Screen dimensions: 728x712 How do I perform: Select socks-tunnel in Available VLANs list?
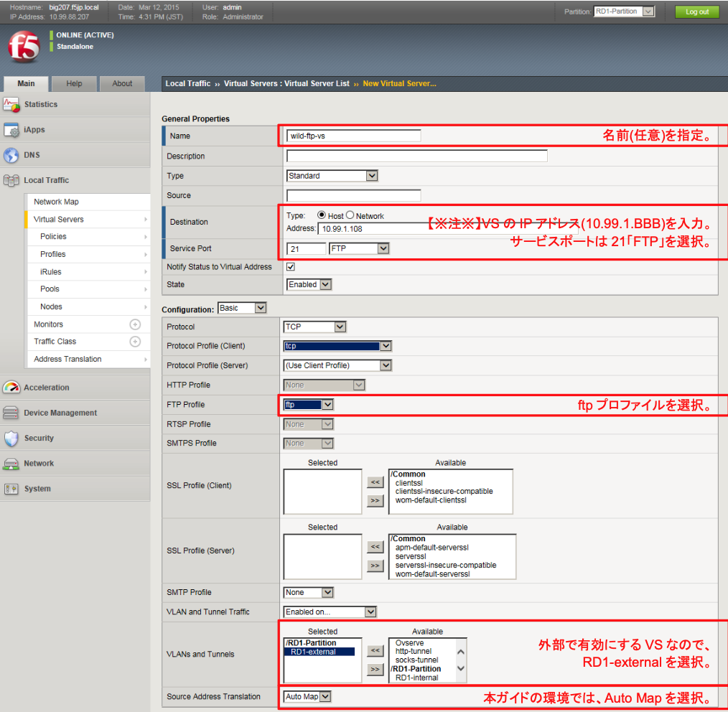click(417, 660)
